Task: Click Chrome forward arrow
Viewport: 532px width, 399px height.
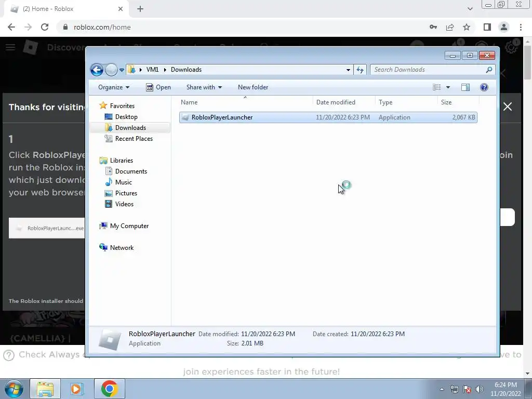Action: pyautogui.click(x=28, y=27)
